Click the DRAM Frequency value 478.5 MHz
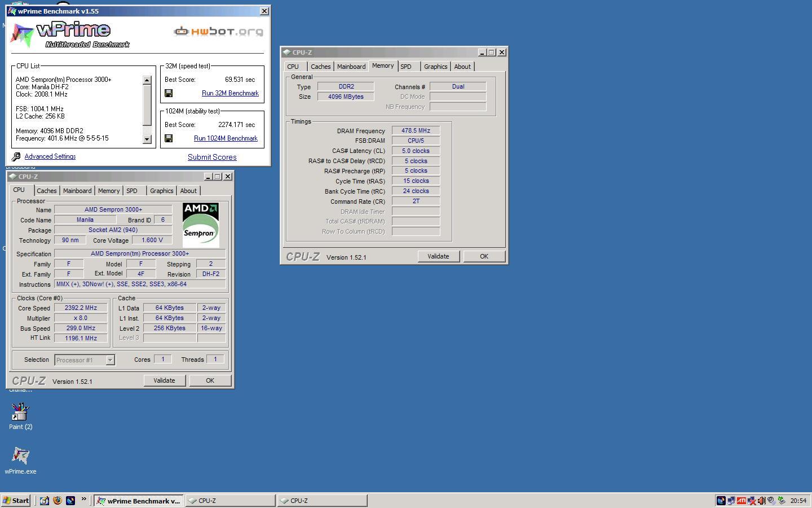Image resolution: width=812 pixels, height=508 pixels. [416, 131]
